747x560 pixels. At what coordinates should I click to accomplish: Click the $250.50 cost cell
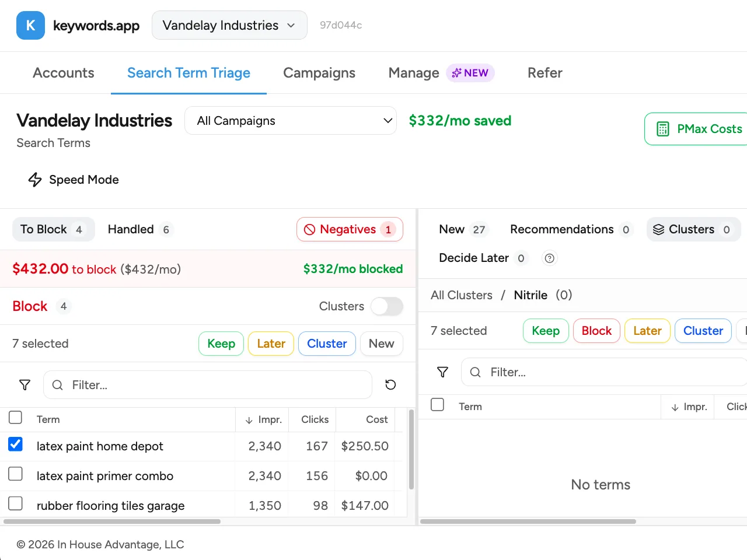[365, 446]
